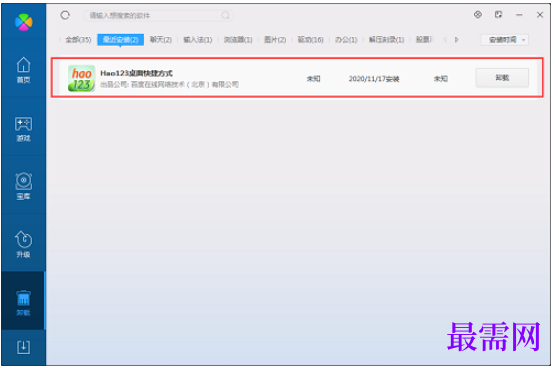Click the skin icon in title bar
This screenshot has width=559, height=368.
coord(498,15)
